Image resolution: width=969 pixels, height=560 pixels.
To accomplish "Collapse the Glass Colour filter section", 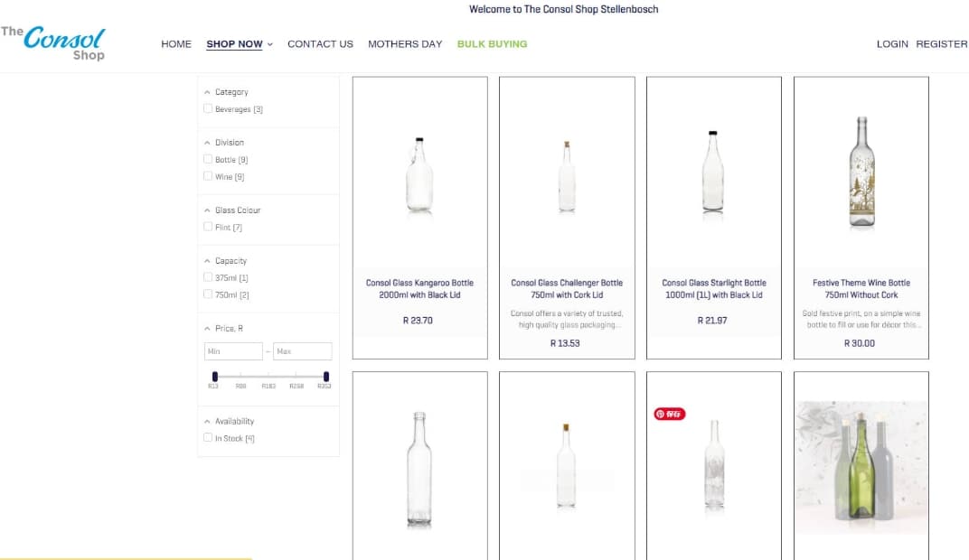I will click(207, 210).
